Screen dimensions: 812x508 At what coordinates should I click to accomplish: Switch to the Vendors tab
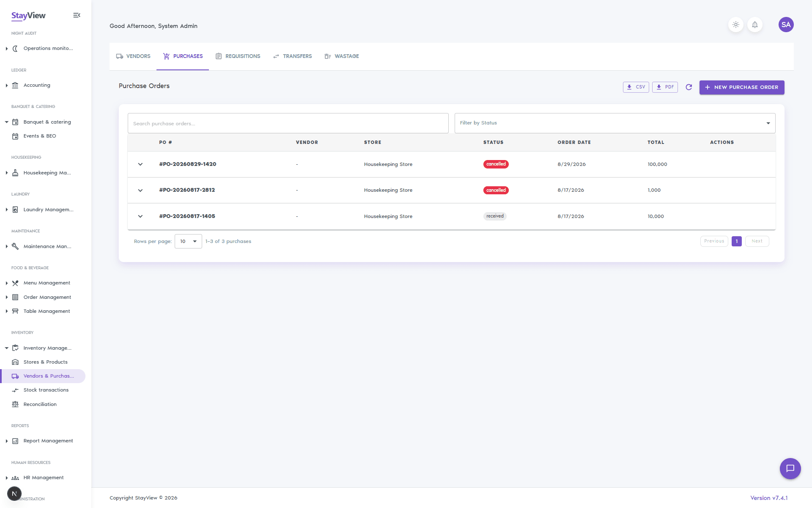(x=133, y=56)
